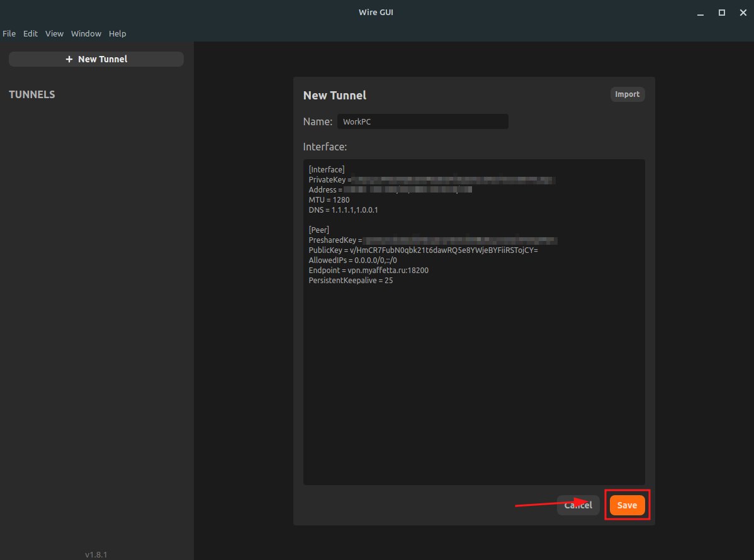Image resolution: width=754 pixels, height=560 pixels.
Task: Minimize the Wire GUI window
Action: [x=700, y=12]
